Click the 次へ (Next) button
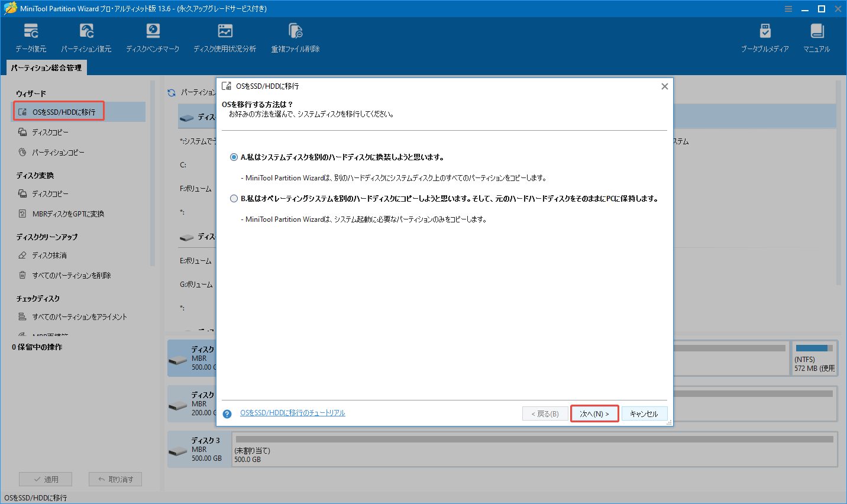Viewport: 847px width, 504px height. pyautogui.click(x=594, y=413)
